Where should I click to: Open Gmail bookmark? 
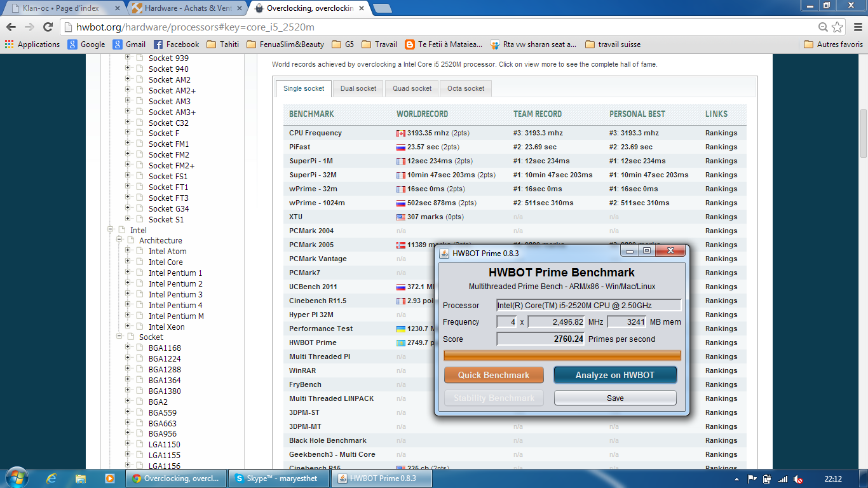(129, 44)
